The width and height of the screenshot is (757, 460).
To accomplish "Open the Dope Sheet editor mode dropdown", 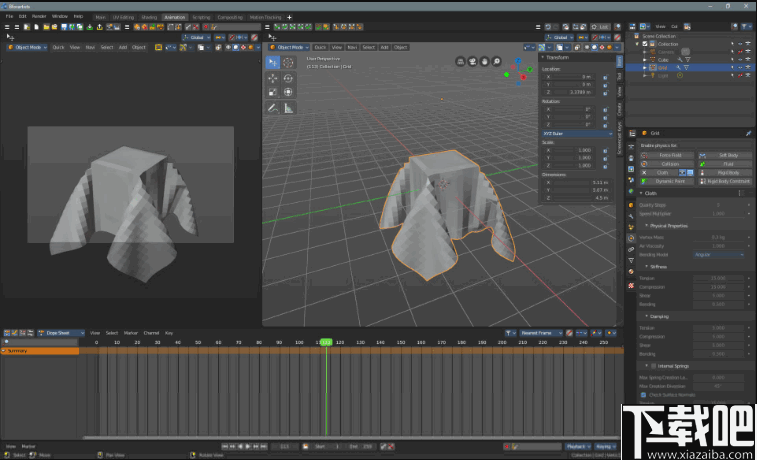I will 61,333.
